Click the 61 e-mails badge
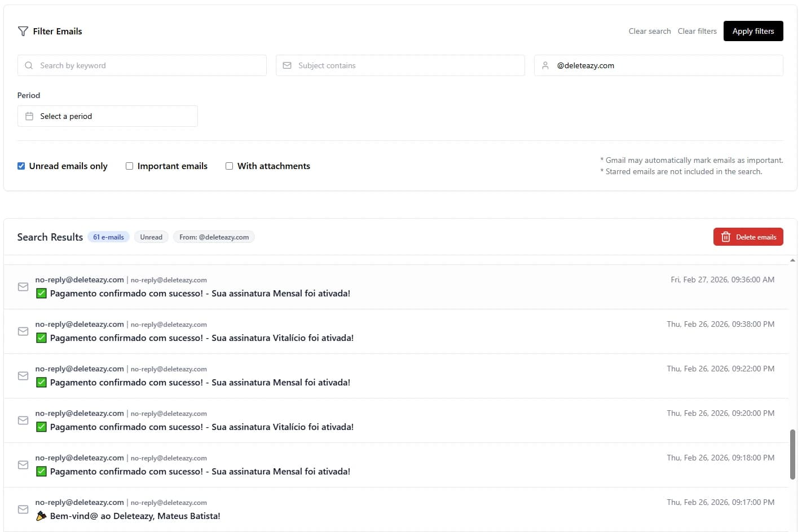This screenshot has height=532, width=802. (108, 237)
